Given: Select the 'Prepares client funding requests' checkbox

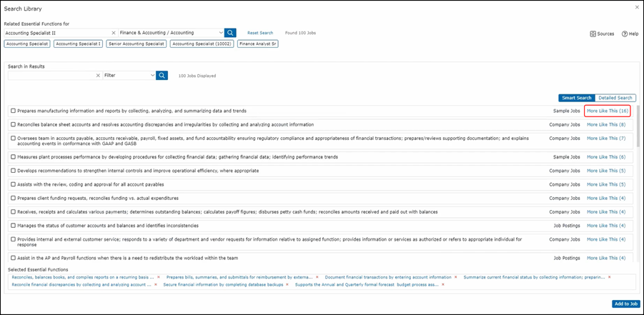Looking at the screenshot, I should point(13,198).
